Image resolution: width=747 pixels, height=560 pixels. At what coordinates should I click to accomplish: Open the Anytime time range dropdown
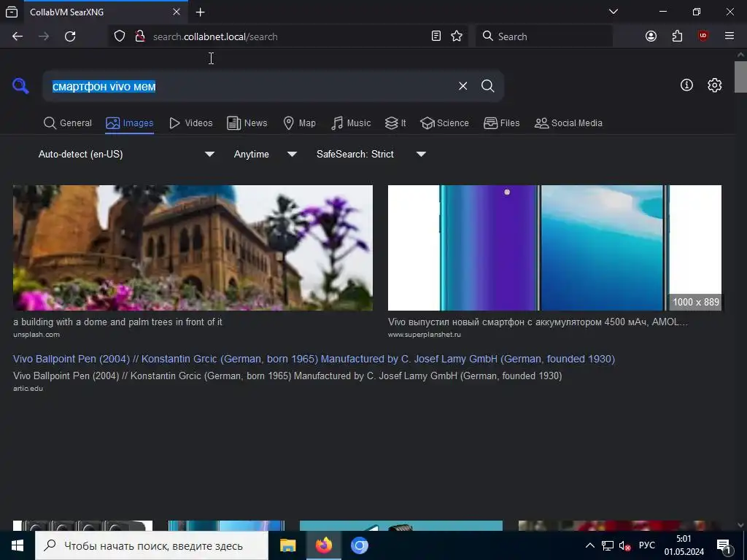pos(265,155)
